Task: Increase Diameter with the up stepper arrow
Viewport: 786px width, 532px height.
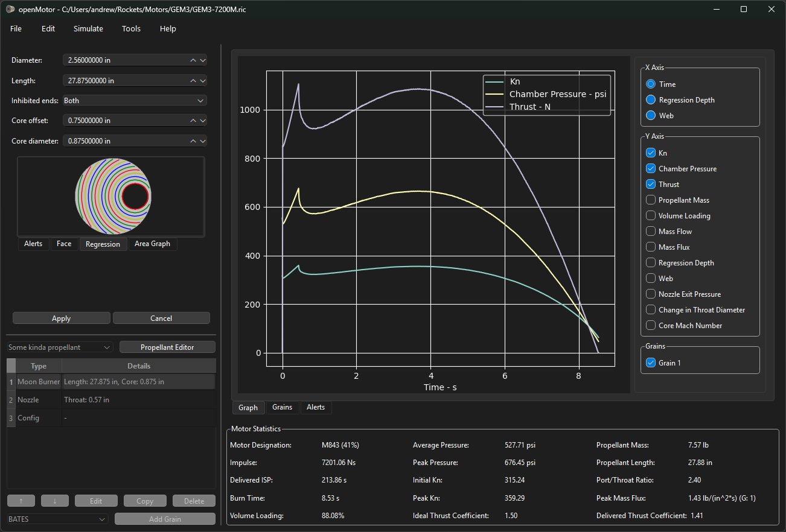Action: point(193,60)
